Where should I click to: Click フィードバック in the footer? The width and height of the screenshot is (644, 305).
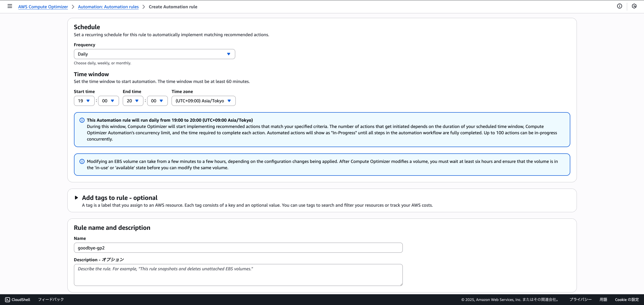[x=51, y=299]
